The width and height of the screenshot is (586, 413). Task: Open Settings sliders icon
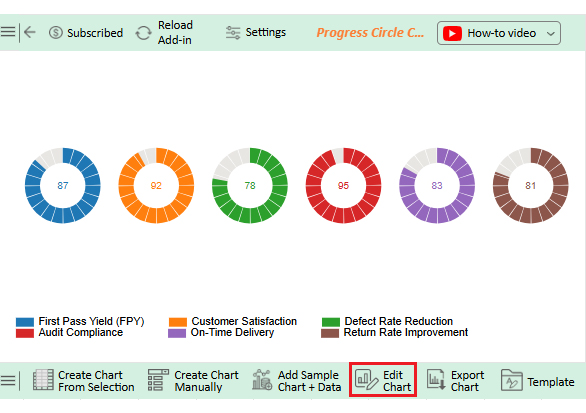[x=233, y=33]
